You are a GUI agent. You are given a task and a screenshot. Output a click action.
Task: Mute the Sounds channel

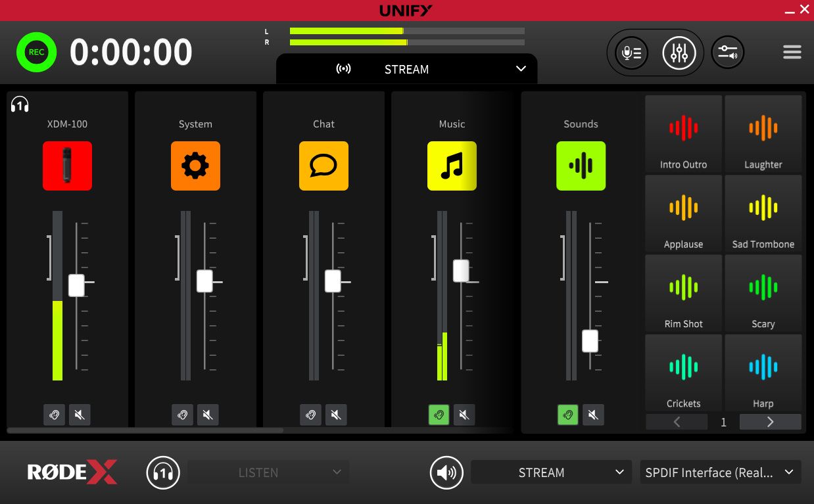pos(593,415)
